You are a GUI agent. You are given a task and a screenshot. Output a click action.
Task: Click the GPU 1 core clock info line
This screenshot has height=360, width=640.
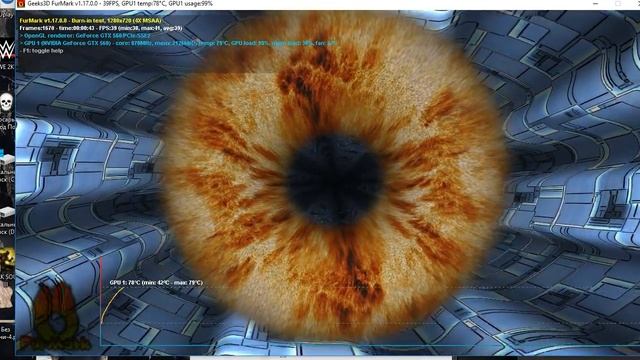178,43
